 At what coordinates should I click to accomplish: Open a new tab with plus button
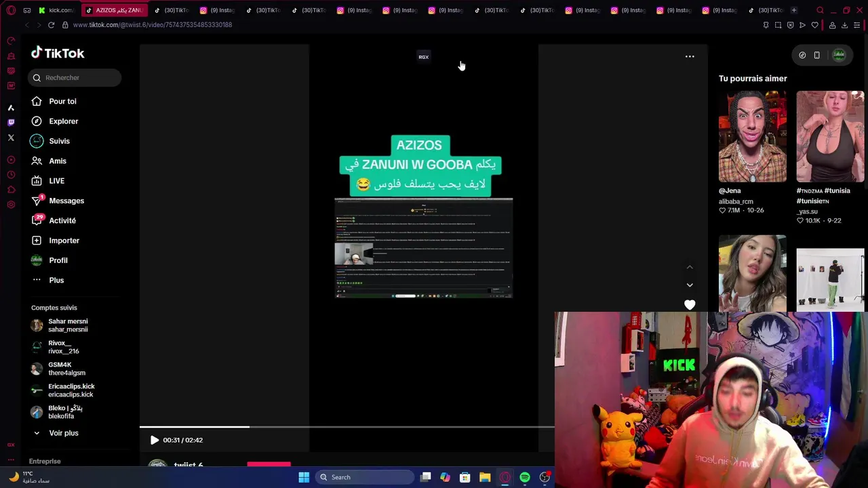pos(793,10)
